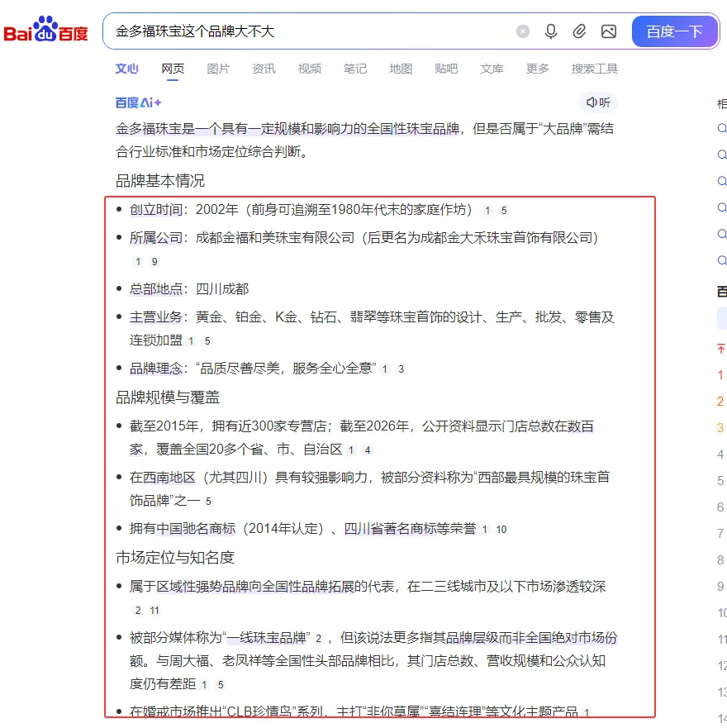Click the 市场定位与知名度 heading
The height and width of the screenshot is (728, 727).
pos(175,558)
